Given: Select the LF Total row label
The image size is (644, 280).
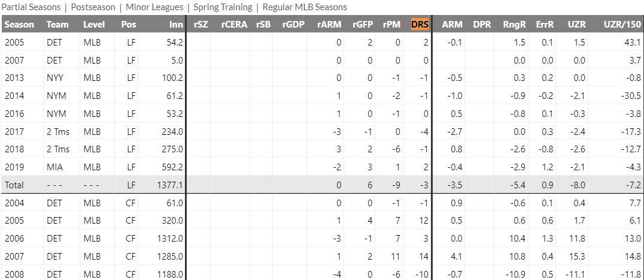Looking at the screenshot, I should point(14,185).
